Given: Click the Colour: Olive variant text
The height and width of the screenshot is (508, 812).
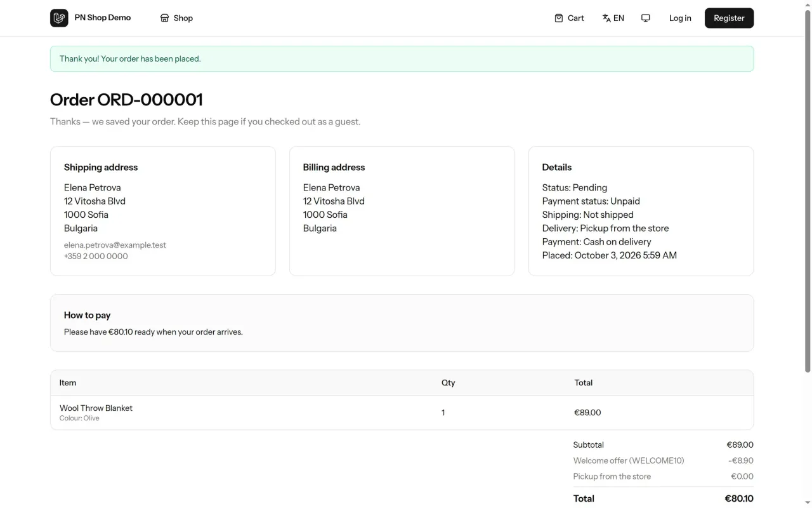Looking at the screenshot, I should click(x=79, y=418).
